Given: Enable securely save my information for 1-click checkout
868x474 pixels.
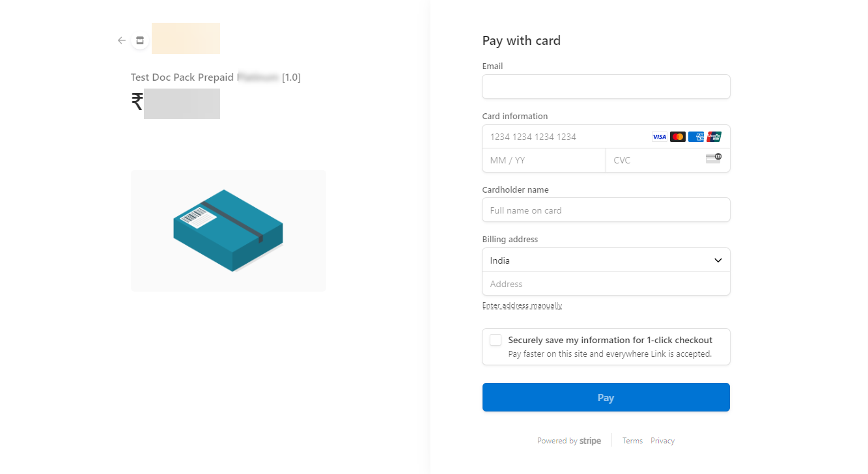Looking at the screenshot, I should pos(495,339).
